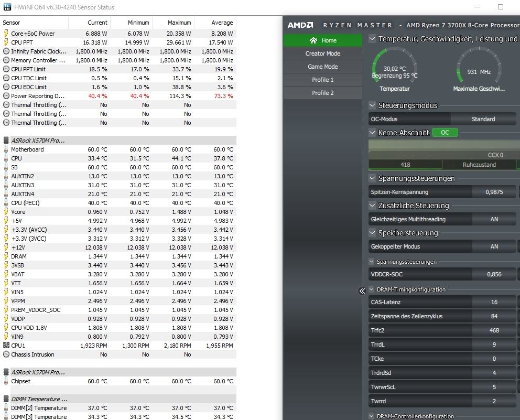
Task: Click the lightning icon beside Vcore
Action: (6, 212)
